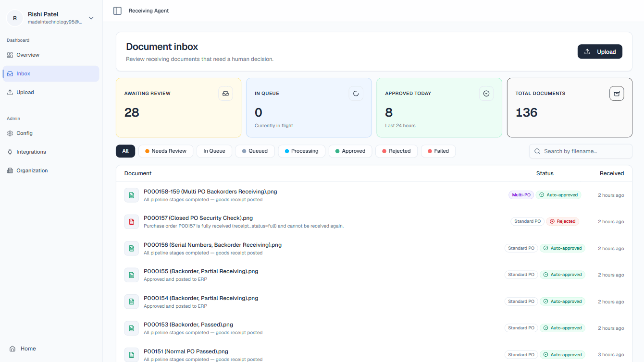Open Integrations under Admin
The width and height of the screenshot is (644, 362).
51,152
